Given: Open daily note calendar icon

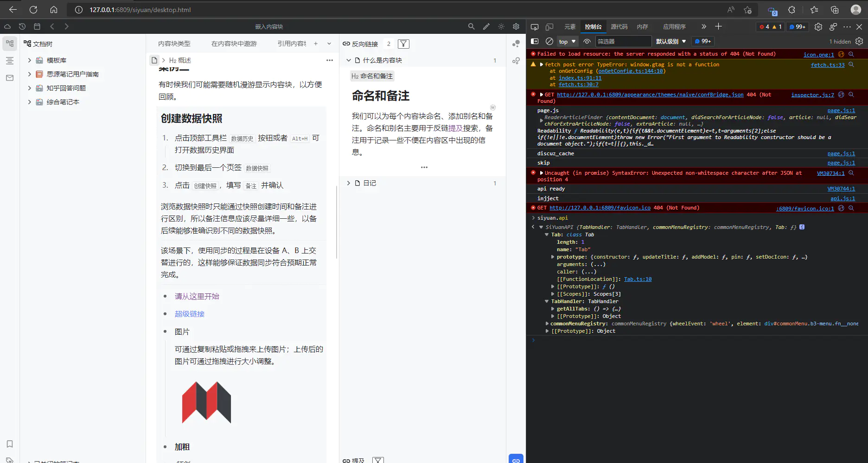Looking at the screenshot, I should [x=37, y=26].
